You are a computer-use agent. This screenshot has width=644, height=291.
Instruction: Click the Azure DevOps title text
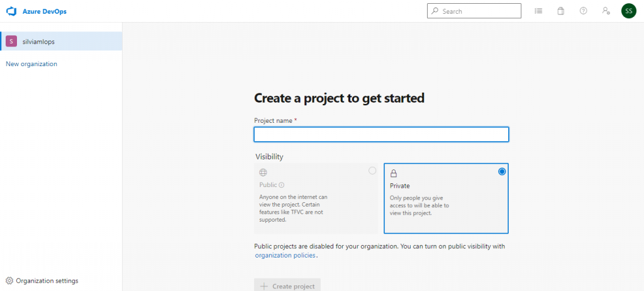[x=45, y=11]
